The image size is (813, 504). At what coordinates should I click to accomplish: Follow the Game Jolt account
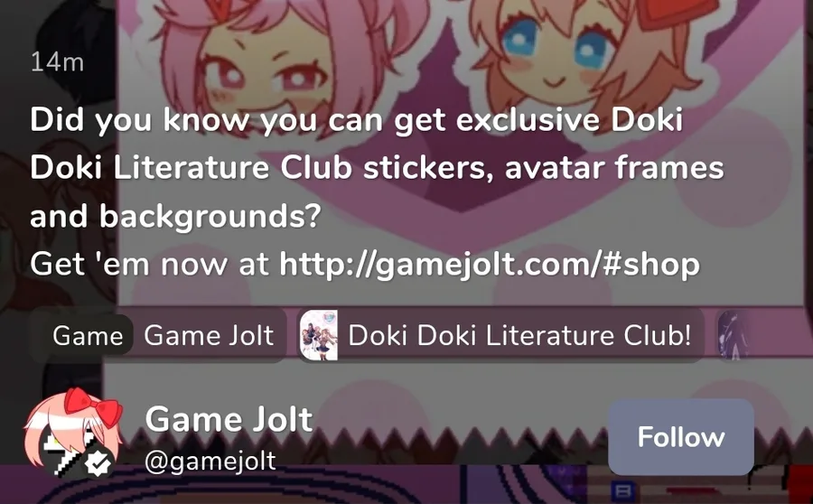pos(681,437)
